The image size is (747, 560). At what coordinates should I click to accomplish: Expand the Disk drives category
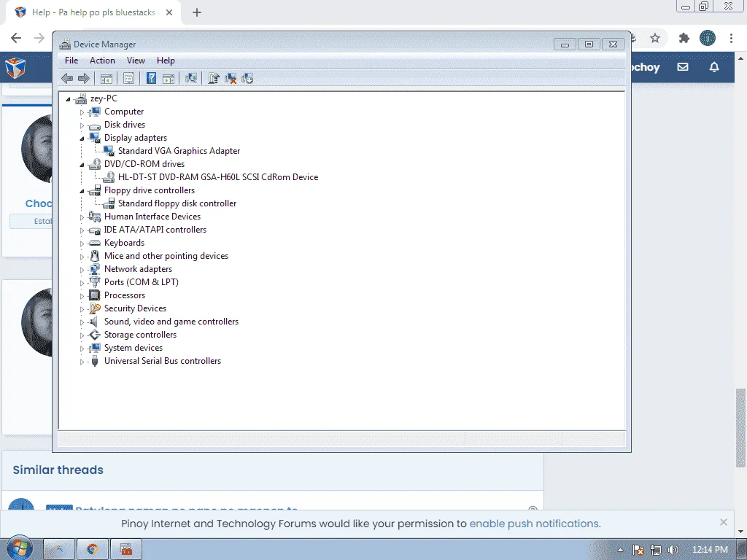[82, 125]
